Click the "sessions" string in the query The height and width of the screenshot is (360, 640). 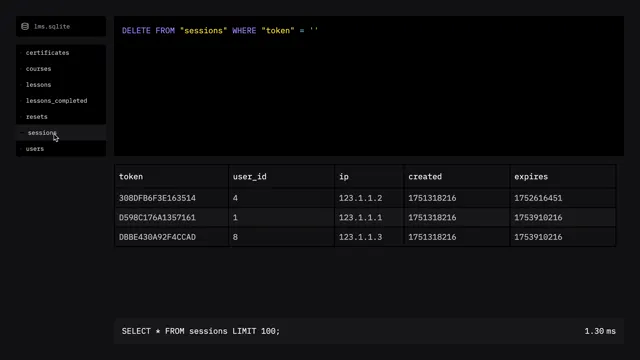coord(203,31)
